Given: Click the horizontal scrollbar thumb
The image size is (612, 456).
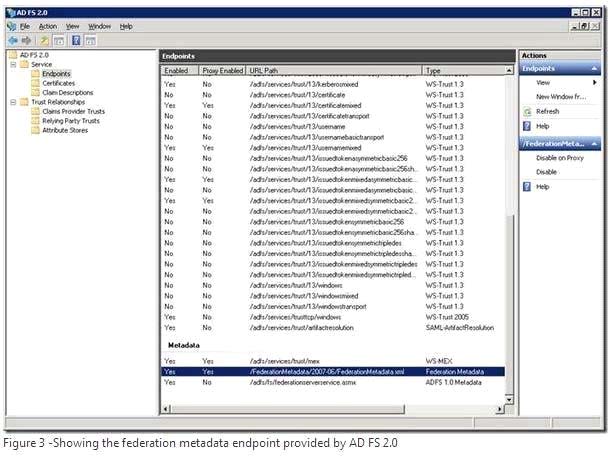Looking at the screenshot, I should pos(288,409).
